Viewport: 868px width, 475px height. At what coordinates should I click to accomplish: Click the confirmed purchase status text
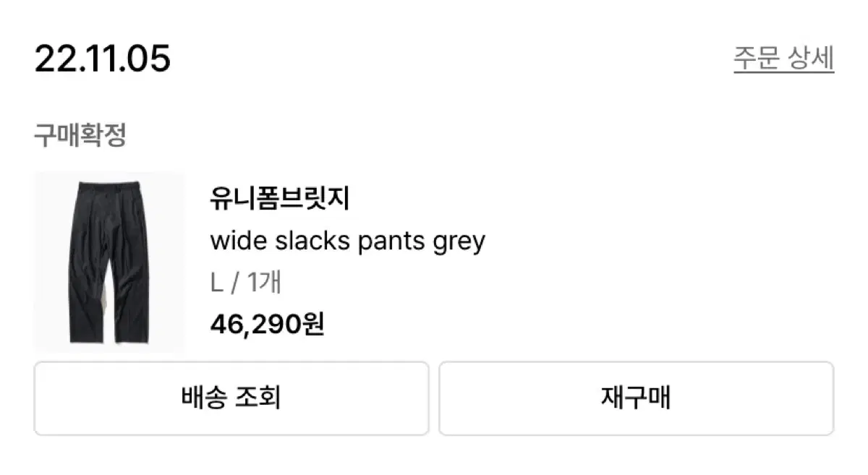pos(80,135)
